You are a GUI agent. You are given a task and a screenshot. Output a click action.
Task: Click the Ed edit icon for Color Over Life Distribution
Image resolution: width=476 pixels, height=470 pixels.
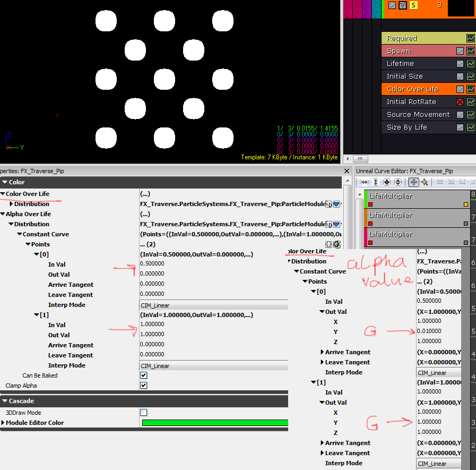(328, 204)
